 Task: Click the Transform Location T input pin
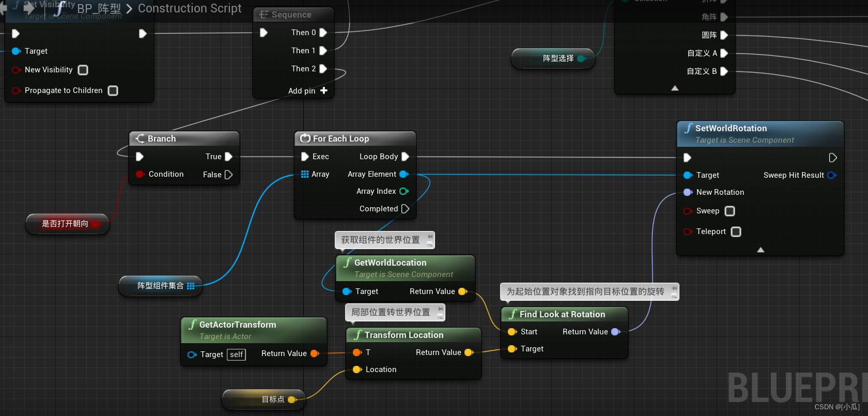click(x=357, y=352)
